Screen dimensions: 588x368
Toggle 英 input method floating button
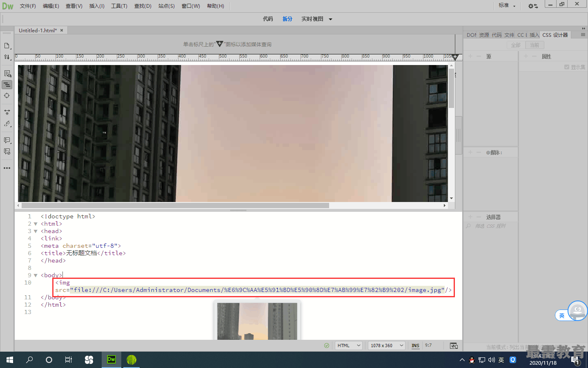[562, 315]
